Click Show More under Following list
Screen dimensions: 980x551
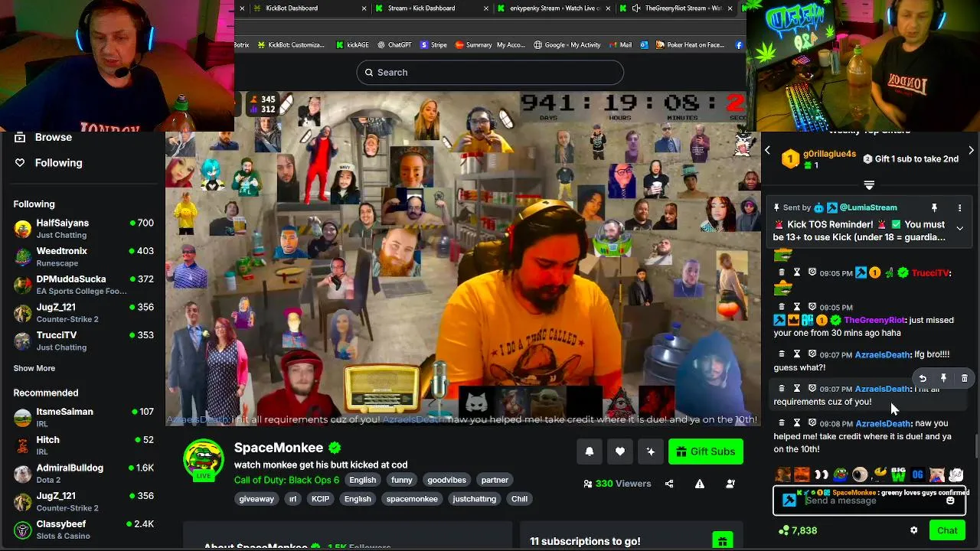point(34,368)
